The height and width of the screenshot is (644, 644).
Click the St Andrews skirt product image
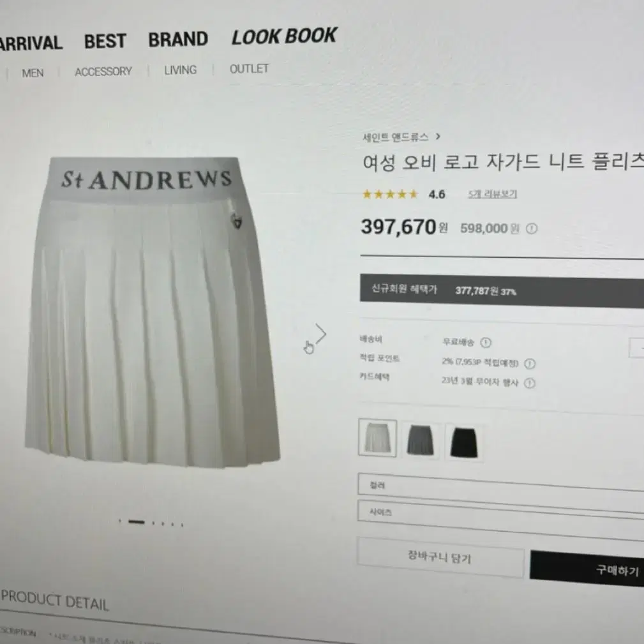click(x=152, y=312)
